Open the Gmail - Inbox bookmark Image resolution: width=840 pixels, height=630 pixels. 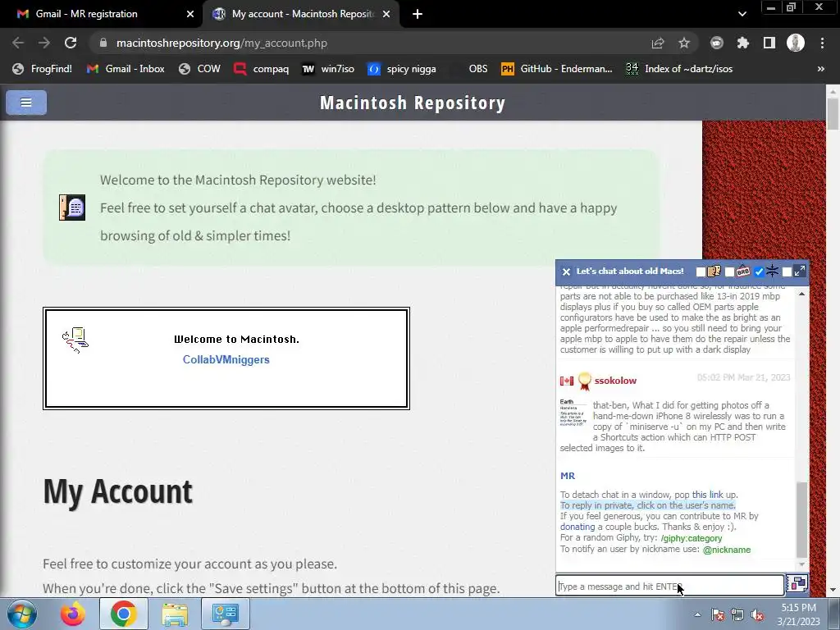[126, 69]
